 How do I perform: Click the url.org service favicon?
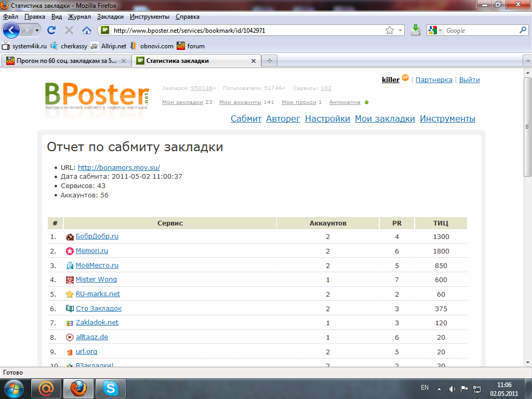(x=70, y=352)
